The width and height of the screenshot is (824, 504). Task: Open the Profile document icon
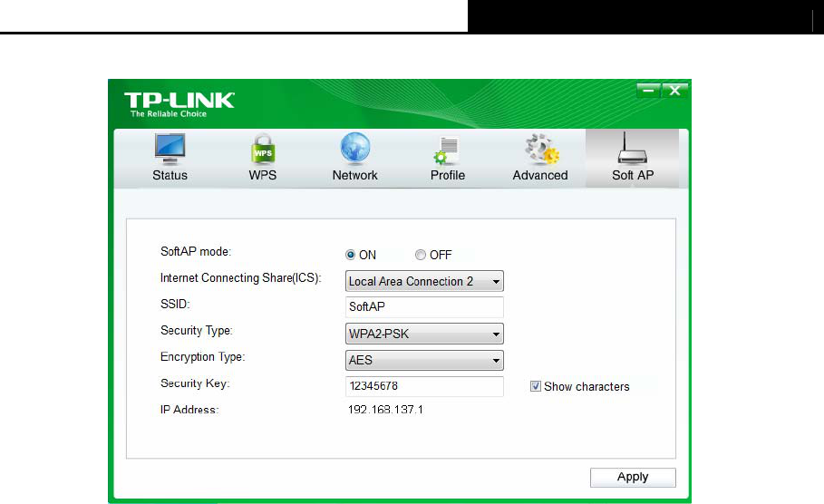tap(447, 150)
